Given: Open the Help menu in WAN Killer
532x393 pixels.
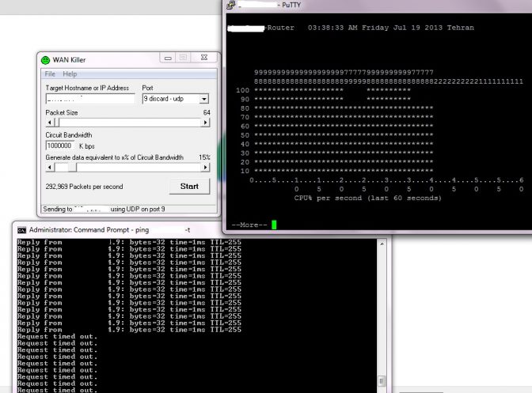Looking at the screenshot, I should [x=70, y=74].
